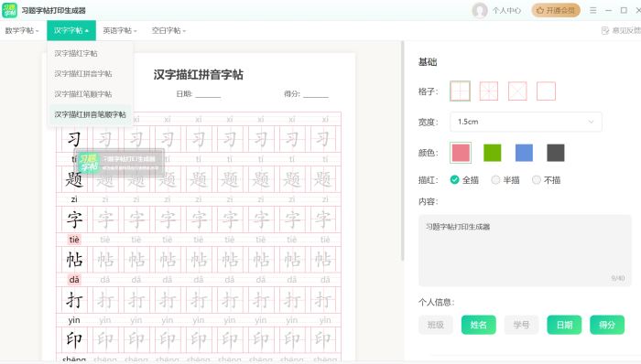Click the 汉字描红拼音字帖 preview title
This screenshot has height=364, width=641.
click(199, 75)
